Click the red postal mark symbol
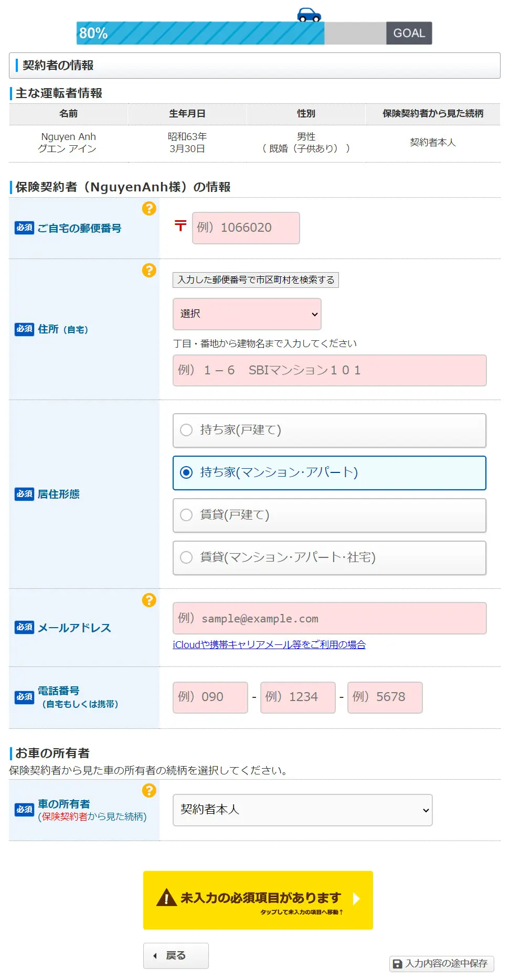The height and width of the screenshot is (980, 510). pos(180,225)
